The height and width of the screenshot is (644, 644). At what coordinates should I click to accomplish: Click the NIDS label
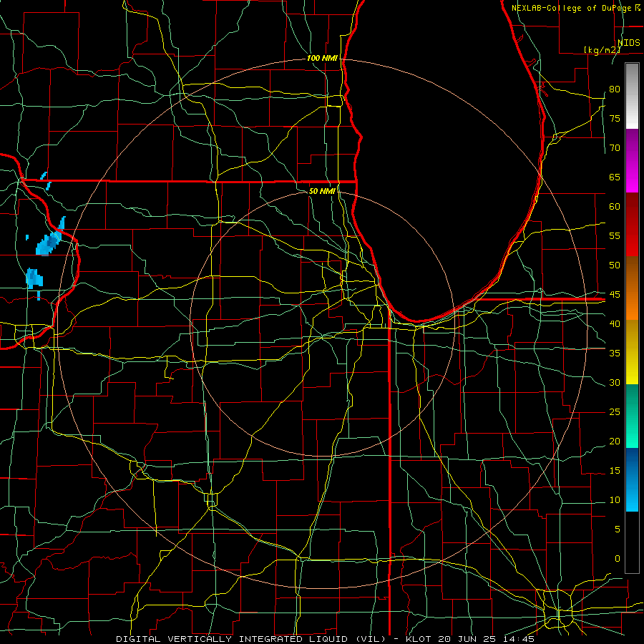click(x=629, y=43)
